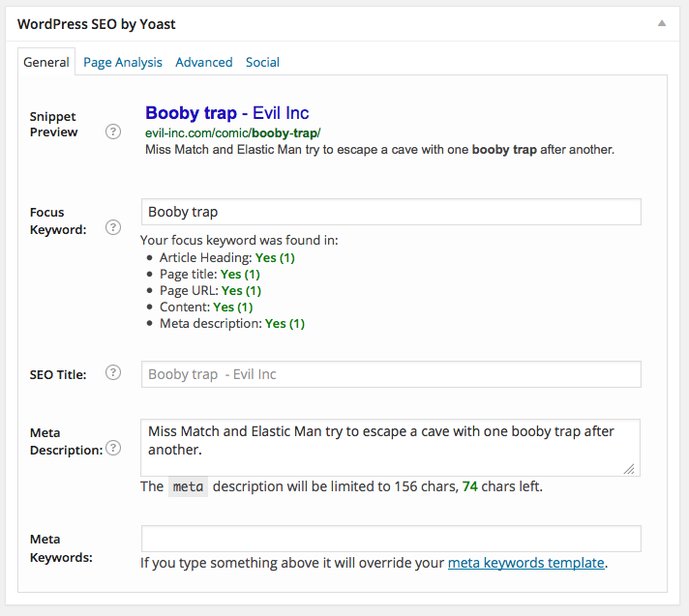Image resolution: width=689 pixels, height=616 pixels.
Task: Click help icon beside Snippet Preview
Action: point(113,132)
